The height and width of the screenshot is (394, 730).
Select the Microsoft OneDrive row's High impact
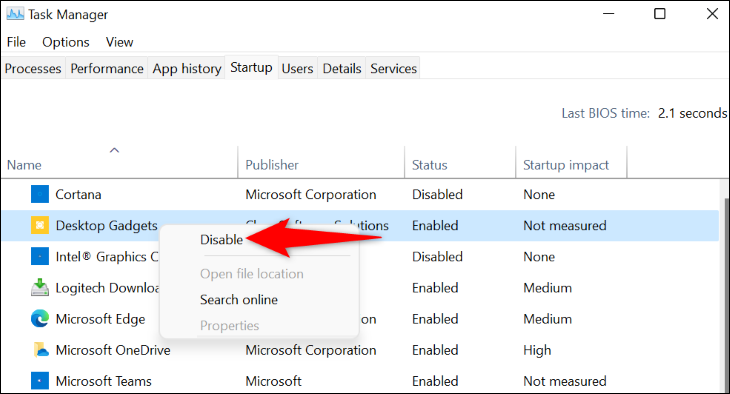(537, 350)
